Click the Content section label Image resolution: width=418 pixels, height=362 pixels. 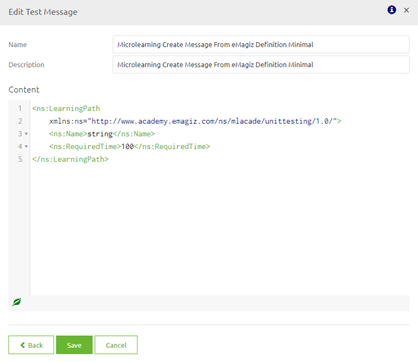point(24,90)
